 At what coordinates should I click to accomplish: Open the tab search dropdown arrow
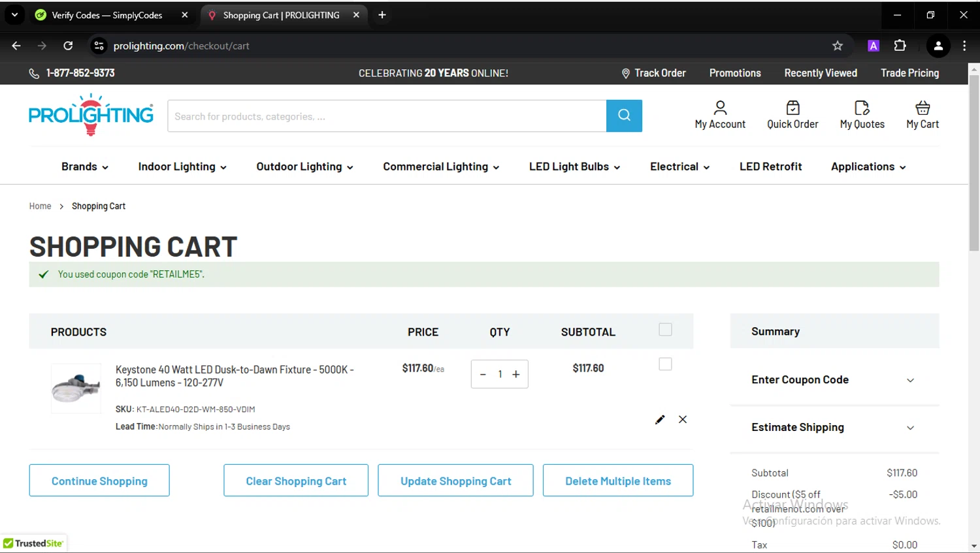14,15
